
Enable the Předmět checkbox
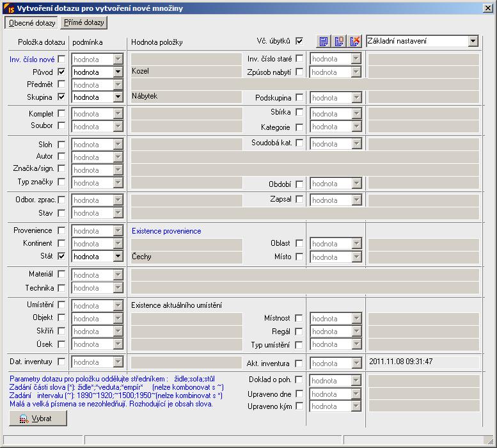[x=61, y=84]
